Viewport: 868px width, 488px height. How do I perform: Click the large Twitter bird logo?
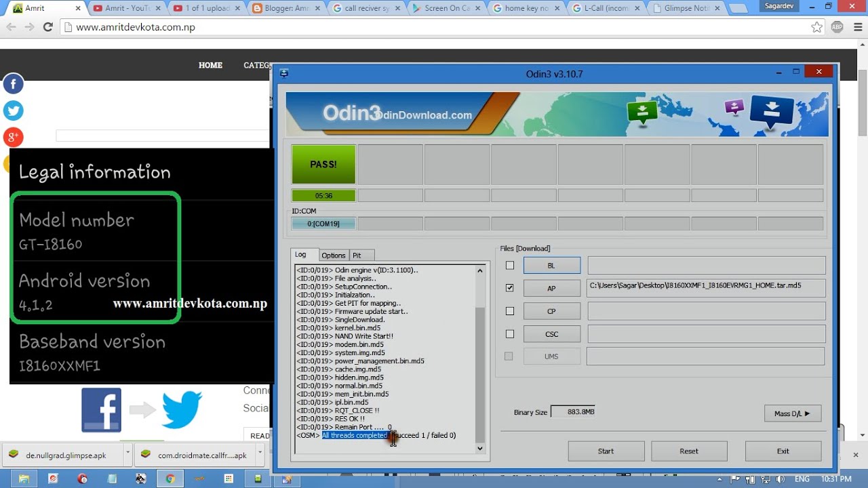(182, 410)
